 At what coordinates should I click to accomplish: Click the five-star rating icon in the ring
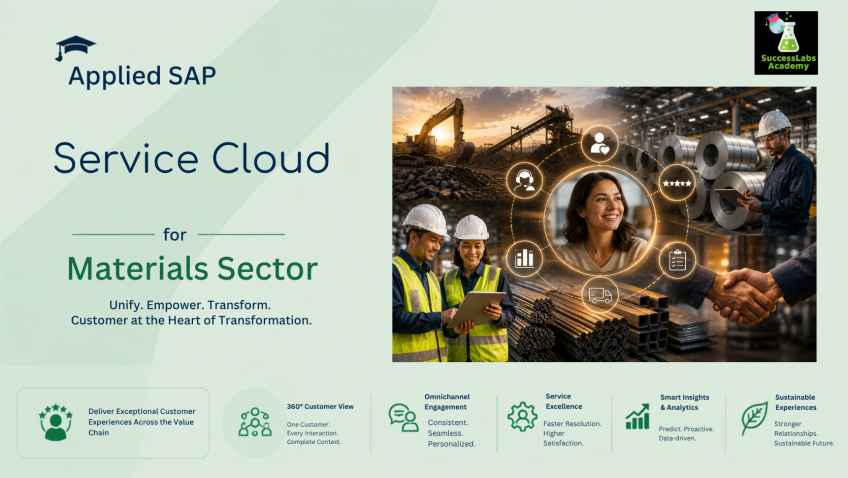click(677, 183)
